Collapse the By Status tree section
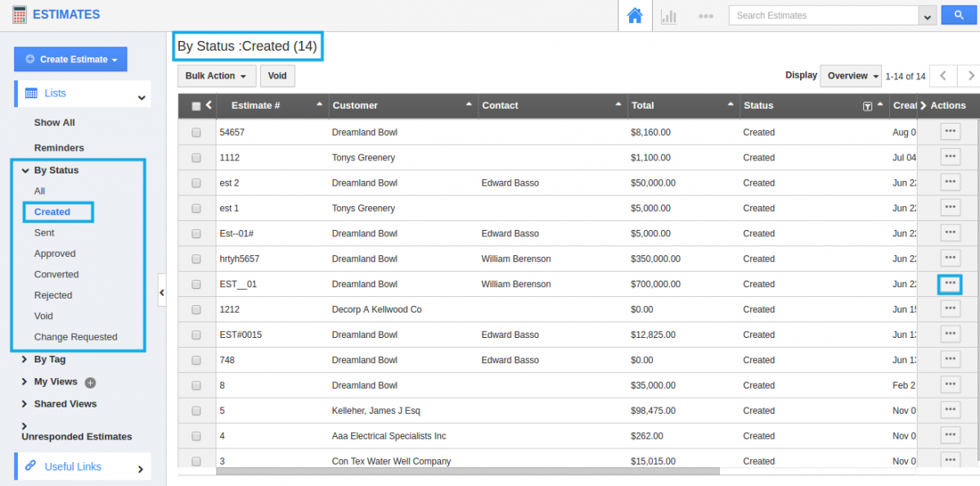The image size is (980, 486). tap(25, 170)
